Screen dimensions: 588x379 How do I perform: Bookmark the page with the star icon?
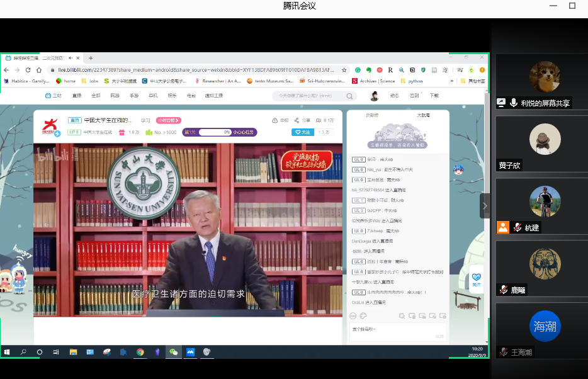pos(344,70)
